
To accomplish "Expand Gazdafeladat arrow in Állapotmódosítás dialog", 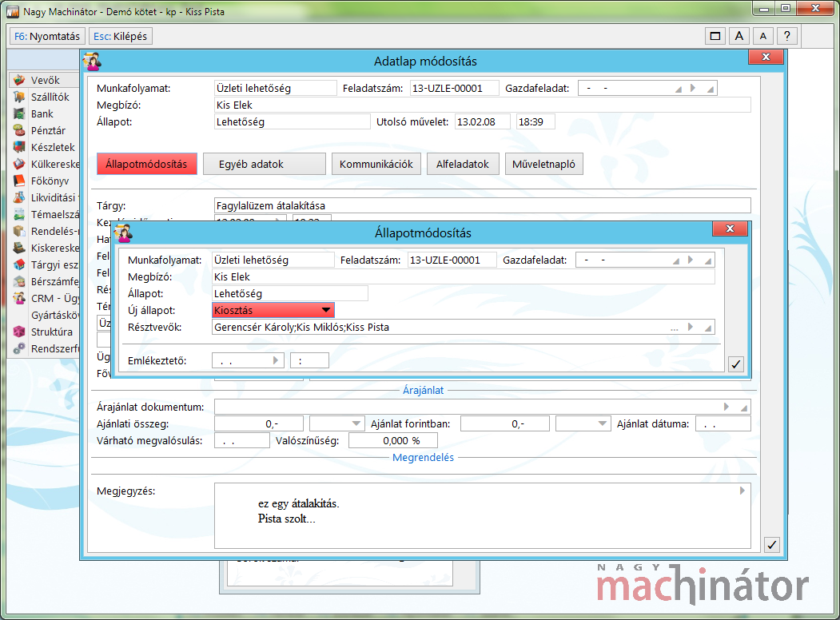I will (x=691, y=260).
